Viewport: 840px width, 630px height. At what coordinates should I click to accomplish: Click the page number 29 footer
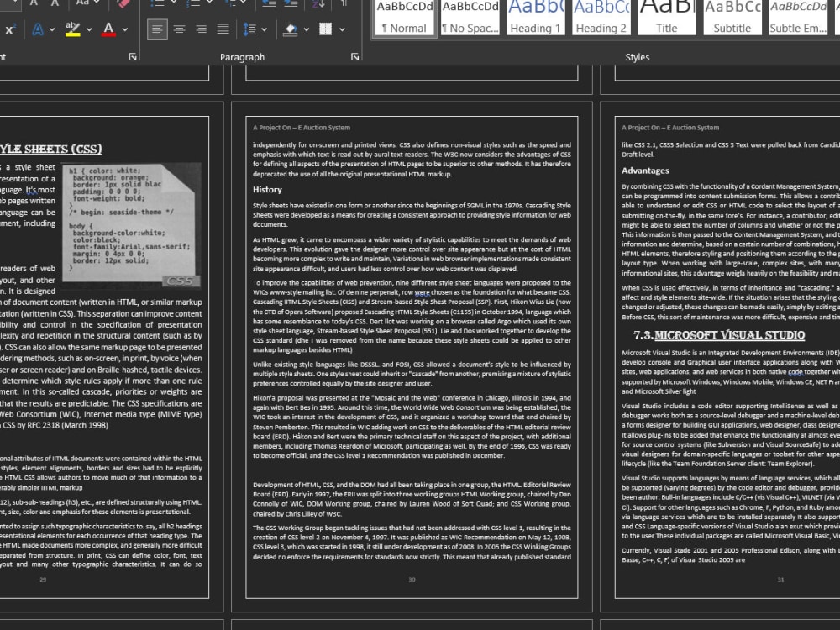coord(43,580)
